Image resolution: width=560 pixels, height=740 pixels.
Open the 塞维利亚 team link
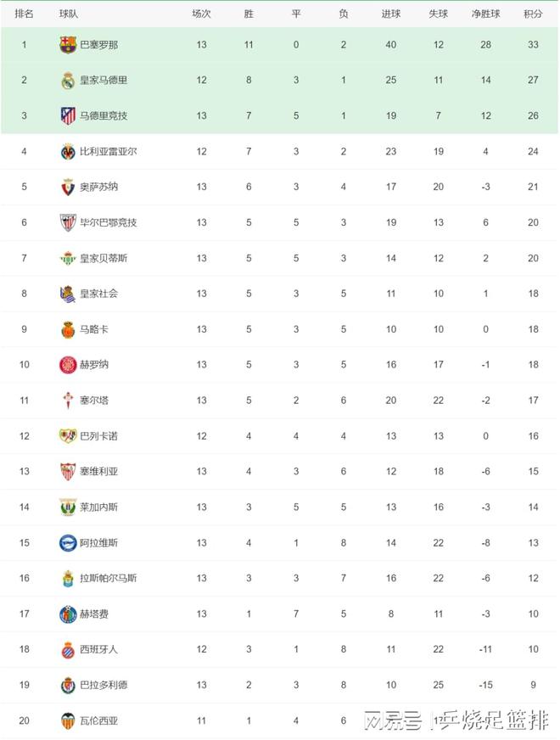point(98,472)
